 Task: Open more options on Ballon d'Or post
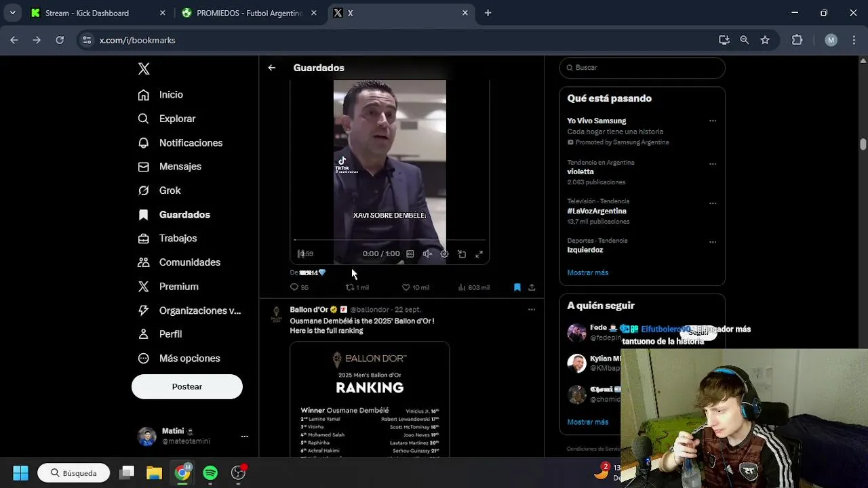[532, 310]
